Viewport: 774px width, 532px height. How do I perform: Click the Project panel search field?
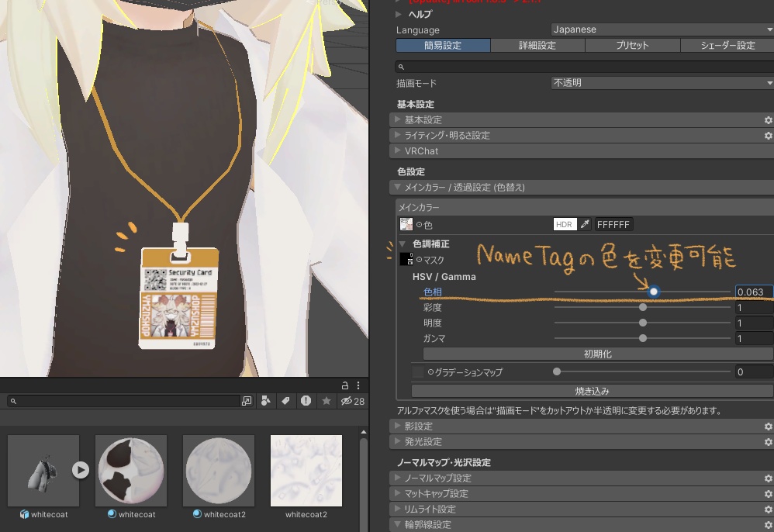123,401
